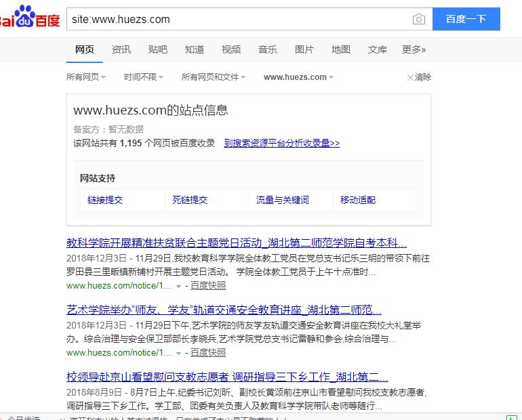Go to the 地图 tab
Viewport: 522px width, 420px height.
[341, 49]
